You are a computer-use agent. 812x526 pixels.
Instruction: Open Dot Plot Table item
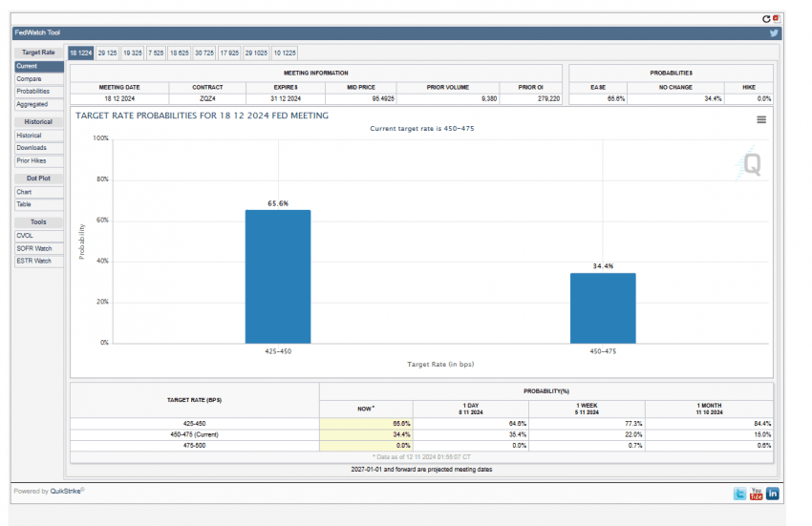39,204
